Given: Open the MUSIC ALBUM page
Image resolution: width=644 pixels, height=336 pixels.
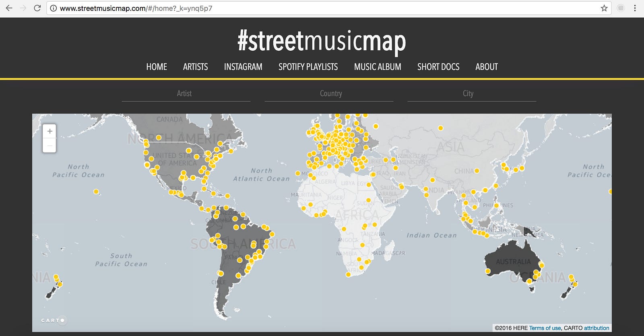Looking at the screenshot, I should click(378, 67).
